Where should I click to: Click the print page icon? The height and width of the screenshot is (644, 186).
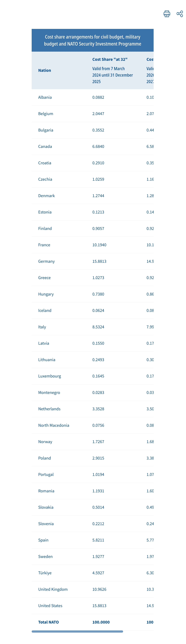point(167,14)
